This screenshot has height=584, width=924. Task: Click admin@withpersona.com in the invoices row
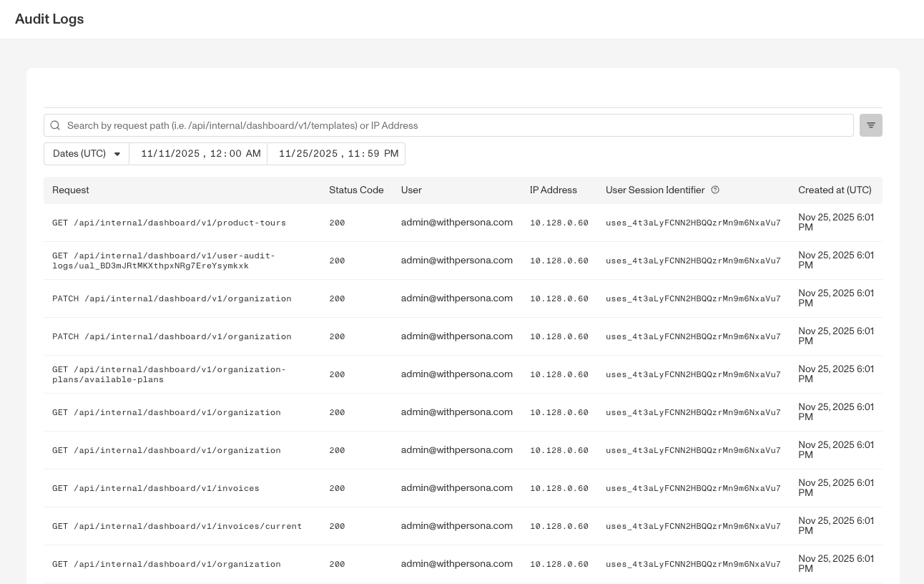(x=457, y=487)
